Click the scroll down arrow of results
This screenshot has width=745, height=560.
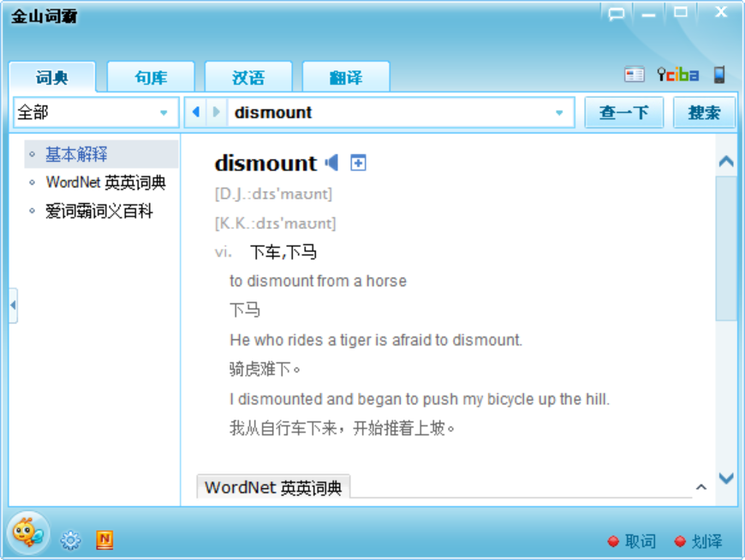tap(726, 478)
